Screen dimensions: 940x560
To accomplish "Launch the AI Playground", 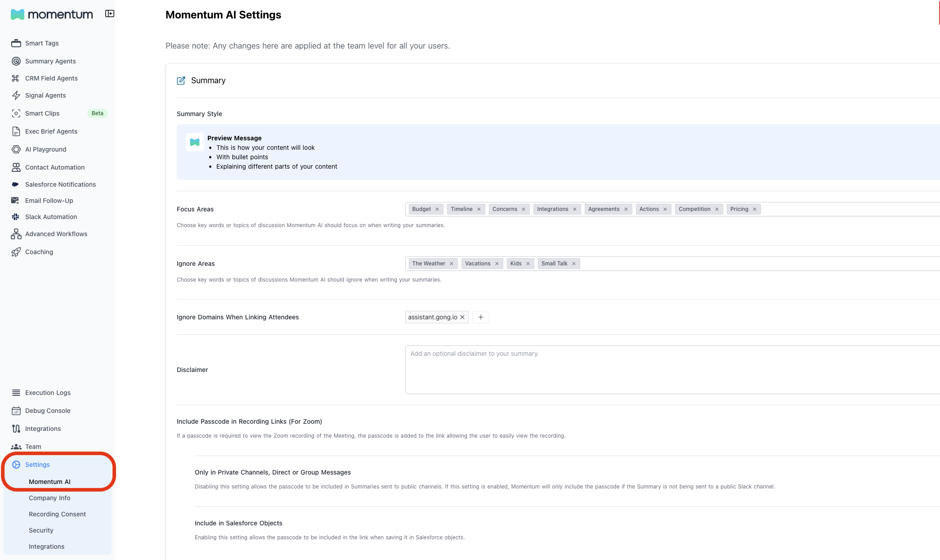I will click(45, 149).
